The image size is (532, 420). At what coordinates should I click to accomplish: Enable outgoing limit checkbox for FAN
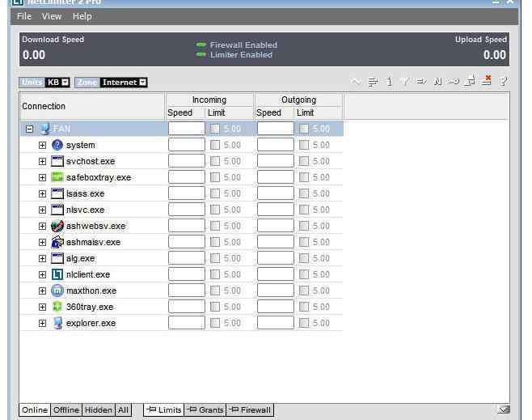click(304, 129)
